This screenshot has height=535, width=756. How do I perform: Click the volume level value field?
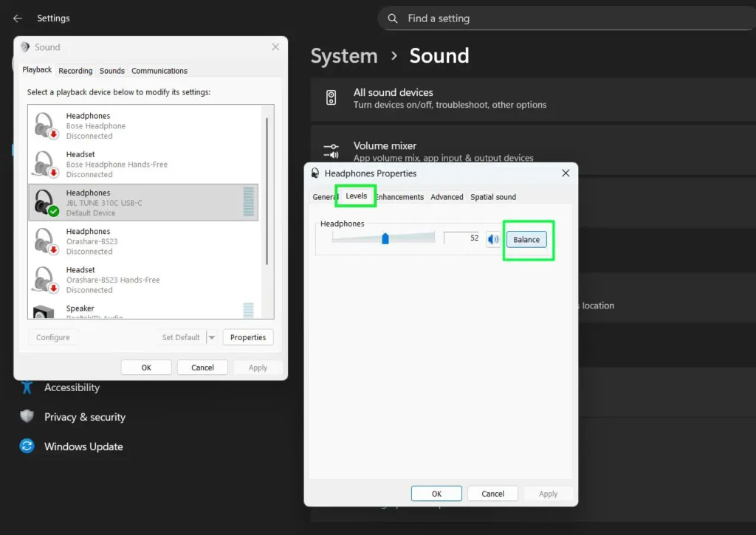point(462,238)
